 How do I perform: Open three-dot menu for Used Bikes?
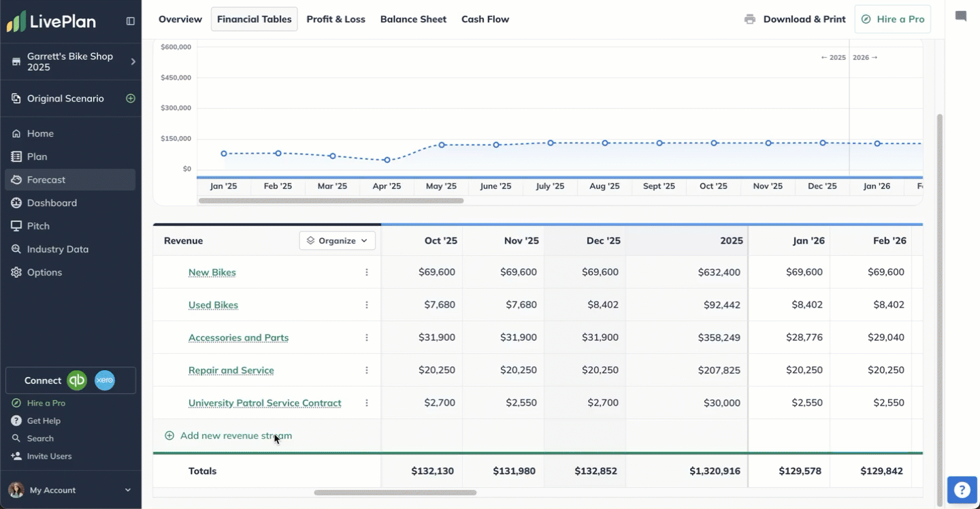[x=367, y=305]
